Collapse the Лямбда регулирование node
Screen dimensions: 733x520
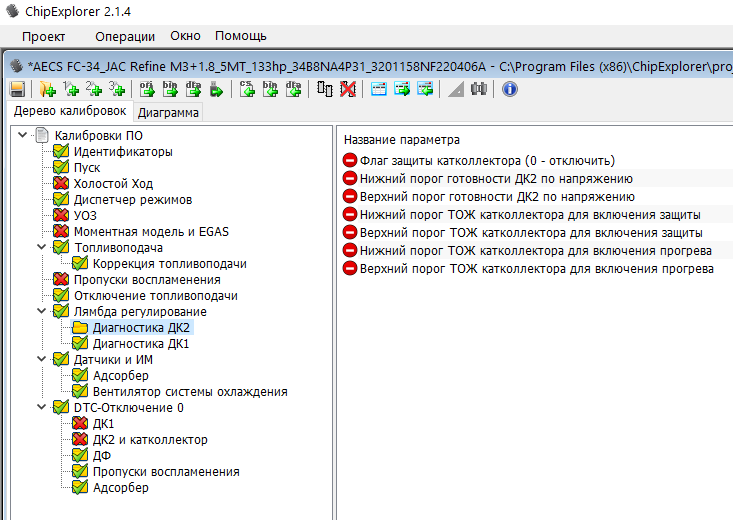click(x=42, y=312)
